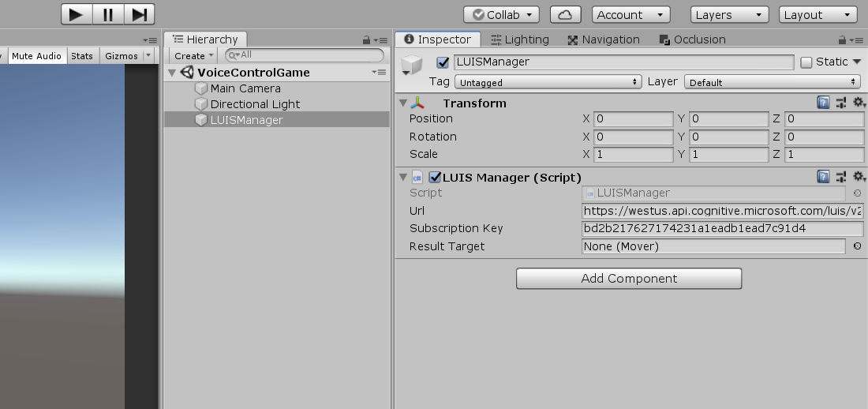Open the Create dropdown in Hierarchy
The width and height of the screenshot is (868, 409).
194,55
